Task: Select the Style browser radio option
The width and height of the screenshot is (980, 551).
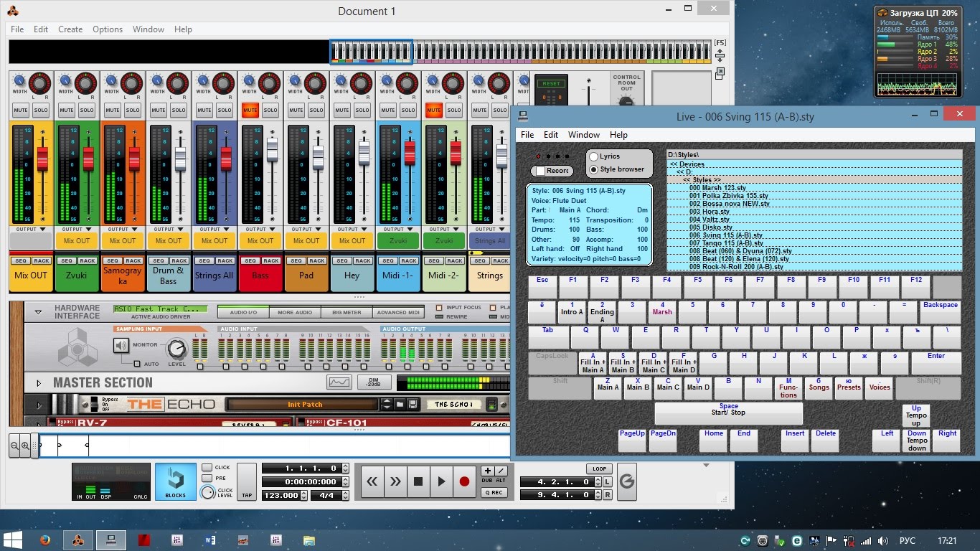Action: pyautogui.click(x=593, y=169)
